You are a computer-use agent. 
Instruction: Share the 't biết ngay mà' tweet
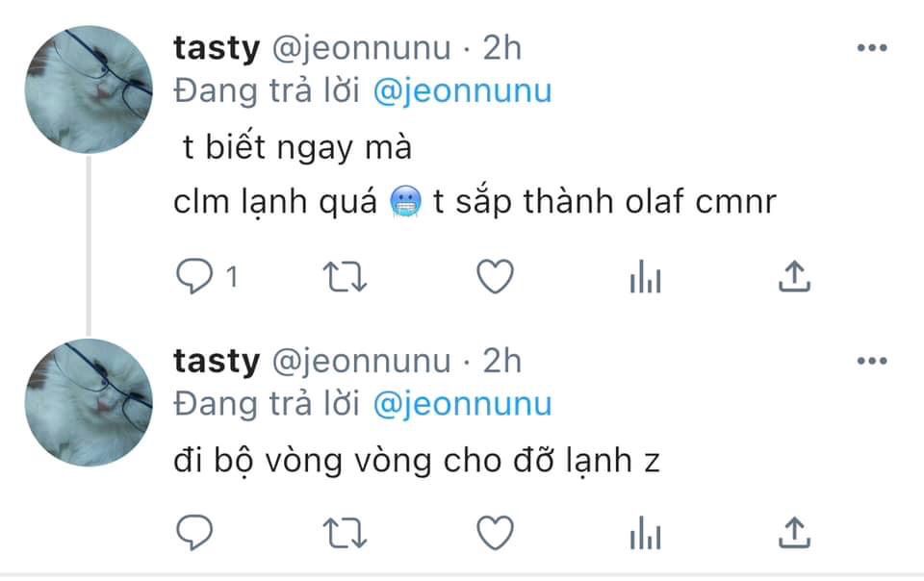tap(794, 276)
